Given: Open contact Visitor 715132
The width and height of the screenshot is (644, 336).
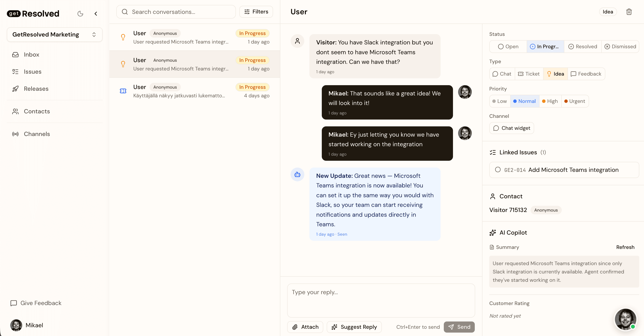Looking at the screenshot, I should [x=508, y=210].
